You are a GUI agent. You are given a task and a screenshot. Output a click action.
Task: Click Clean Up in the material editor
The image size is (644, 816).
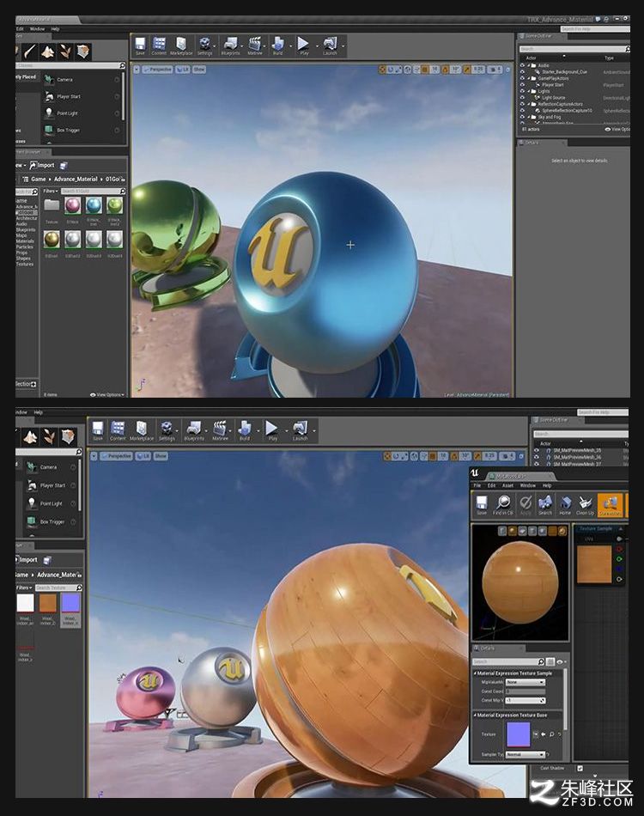(586, 505)
